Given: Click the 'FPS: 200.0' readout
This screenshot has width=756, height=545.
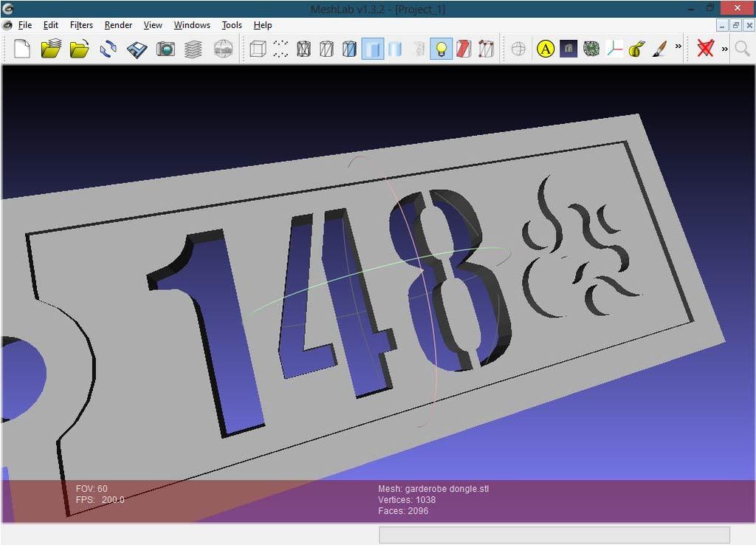Looking at the screenshot, I should (x=100, y=500).
